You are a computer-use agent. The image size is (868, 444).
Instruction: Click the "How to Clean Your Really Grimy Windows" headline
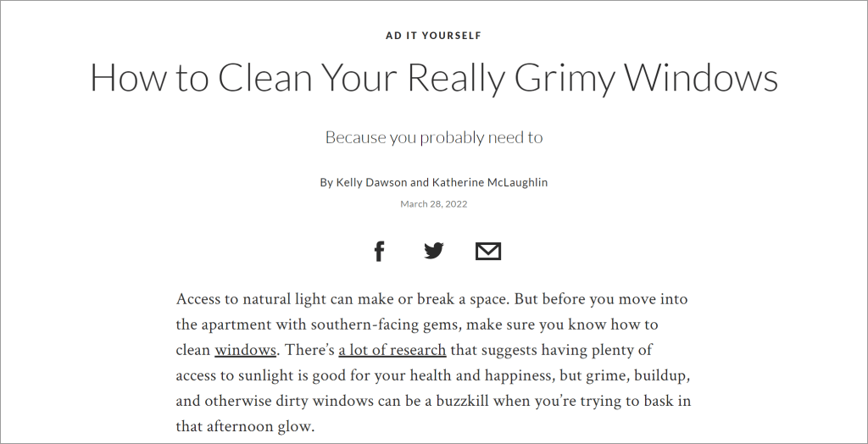pyautogui.click(x=433, y=78)
